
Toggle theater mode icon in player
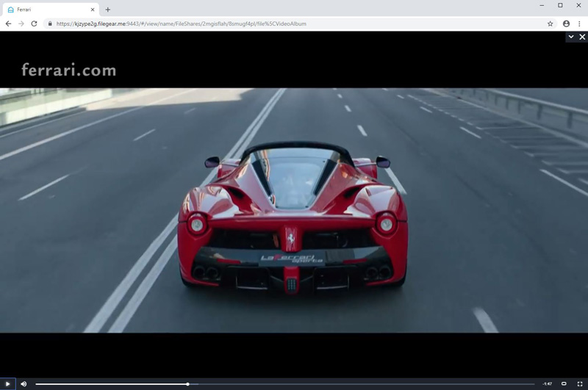point(564,383)
